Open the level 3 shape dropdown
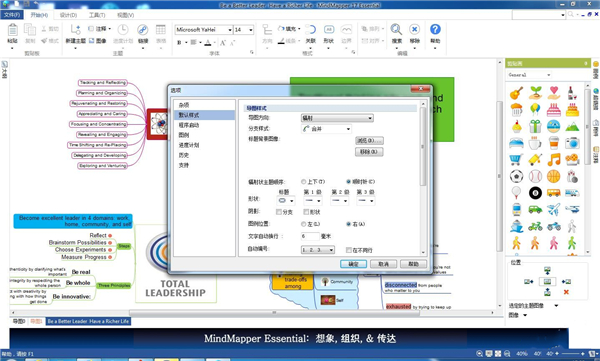600x361 pixels. (365, 201)
